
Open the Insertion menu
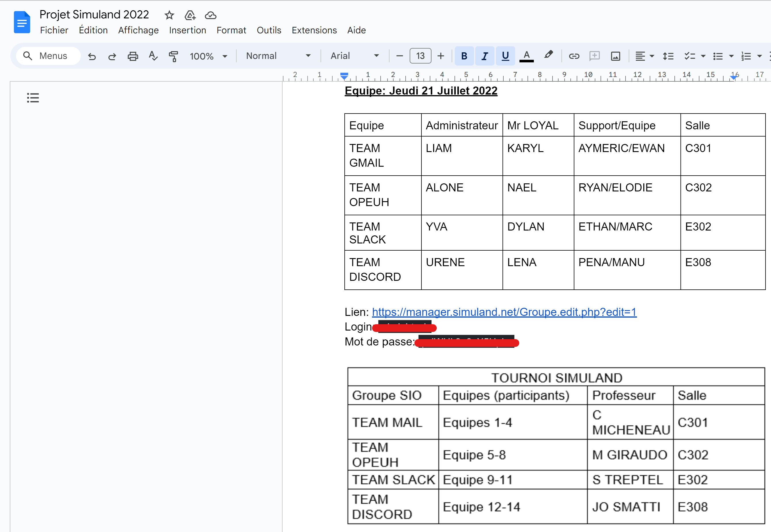pos(187,30)
